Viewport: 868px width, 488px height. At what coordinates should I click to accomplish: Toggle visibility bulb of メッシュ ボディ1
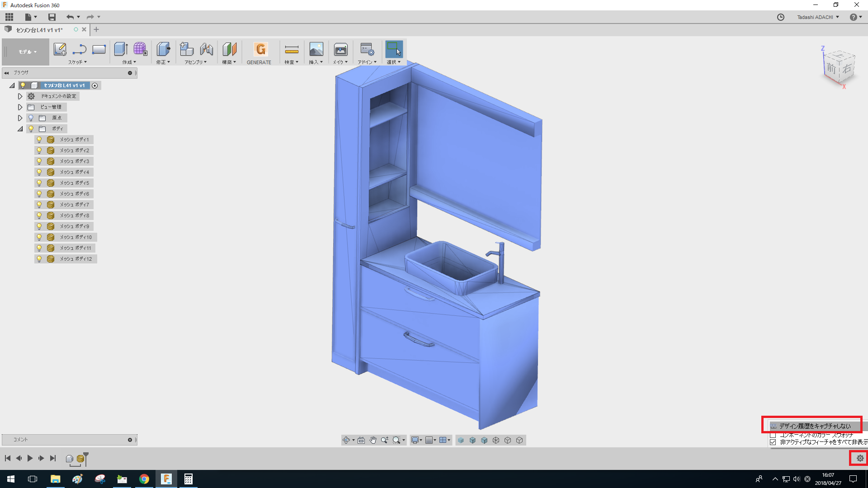pos(39,140)
